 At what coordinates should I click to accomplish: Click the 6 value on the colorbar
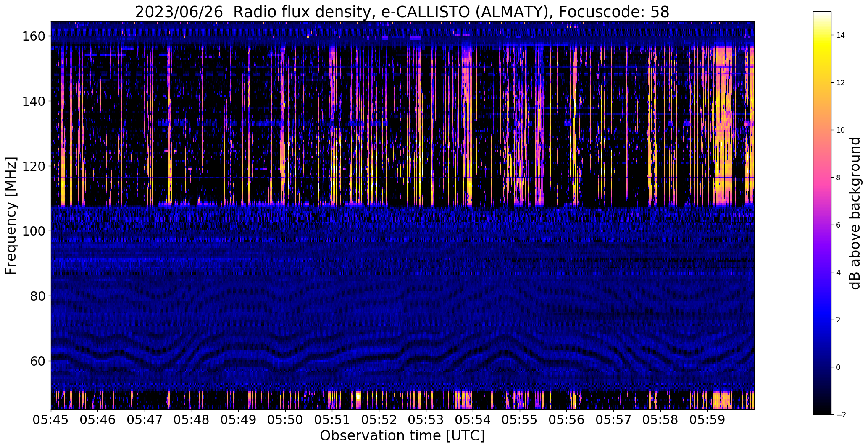[x=839, y=225]
